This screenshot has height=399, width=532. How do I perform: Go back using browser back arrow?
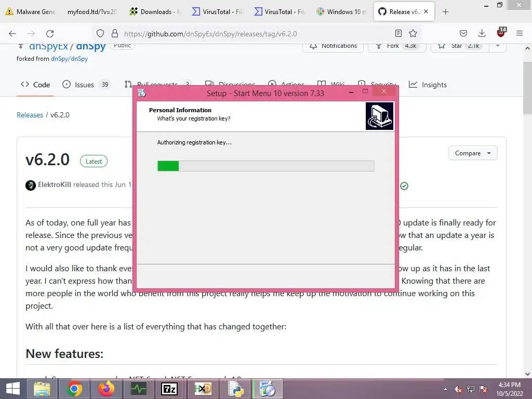coord(12,34)
